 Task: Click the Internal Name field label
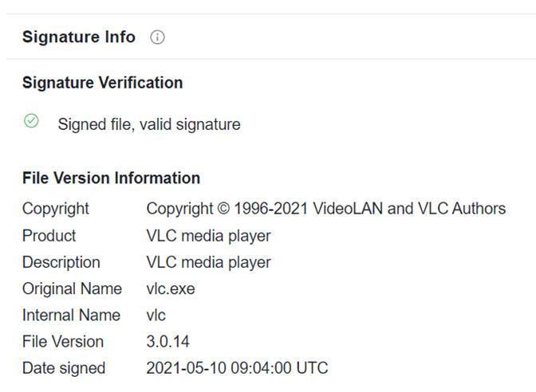71,315
